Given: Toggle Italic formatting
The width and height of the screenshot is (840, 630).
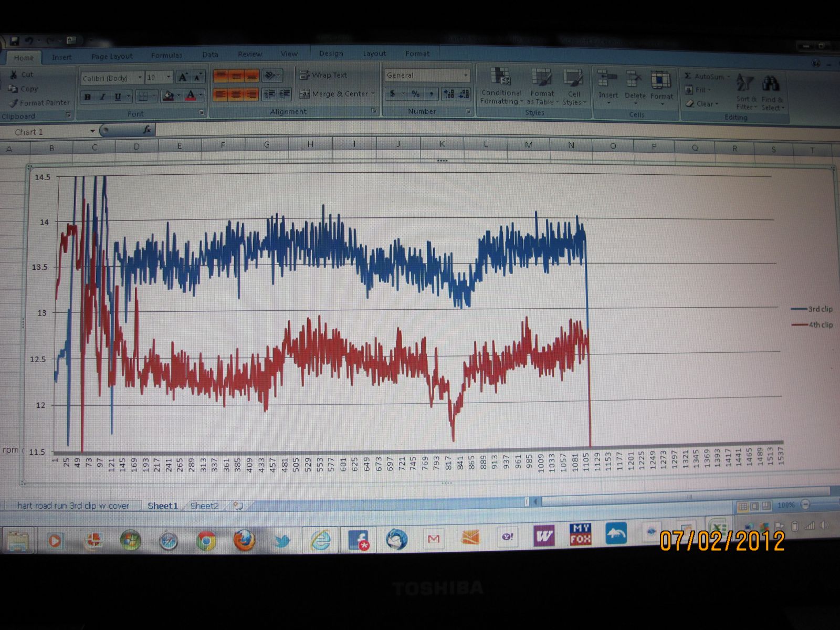Looking at the screenshot, I should (x=103, y=97).
